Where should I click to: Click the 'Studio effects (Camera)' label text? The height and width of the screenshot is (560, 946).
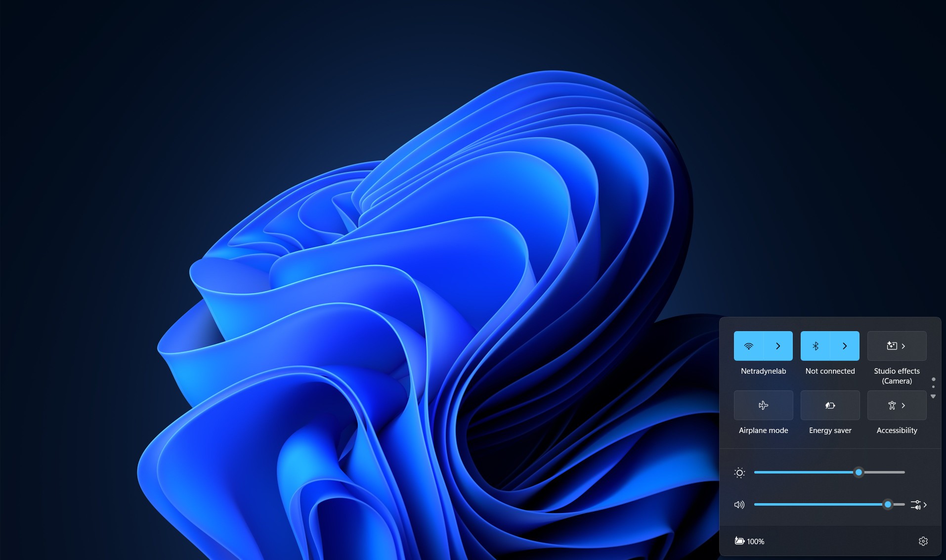897,376
